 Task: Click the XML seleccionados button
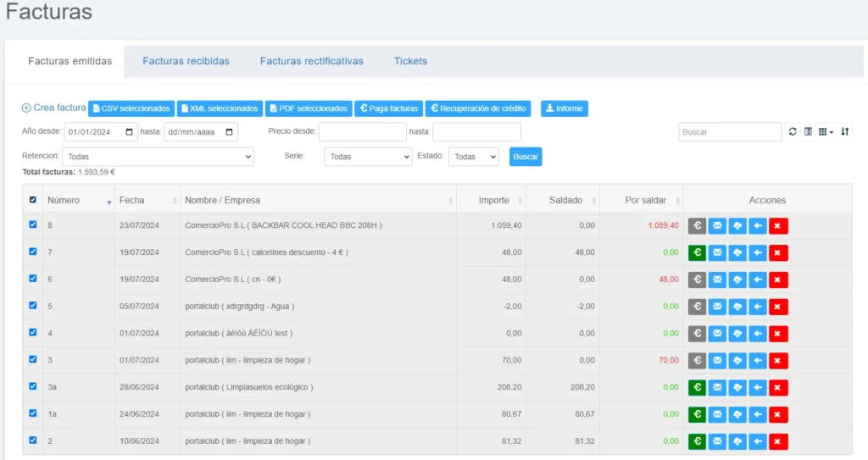coord(220,108)
